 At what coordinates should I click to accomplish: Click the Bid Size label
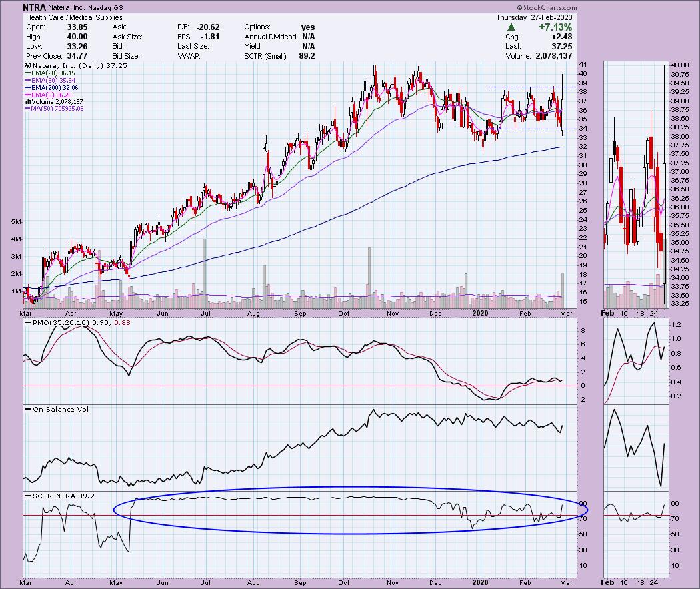126,56
